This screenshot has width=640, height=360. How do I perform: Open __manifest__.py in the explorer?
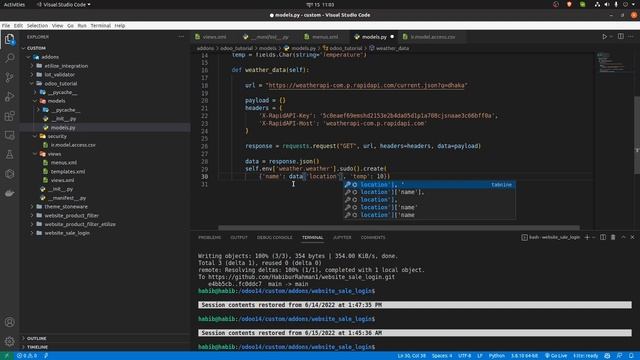click(x=68, y=198)
